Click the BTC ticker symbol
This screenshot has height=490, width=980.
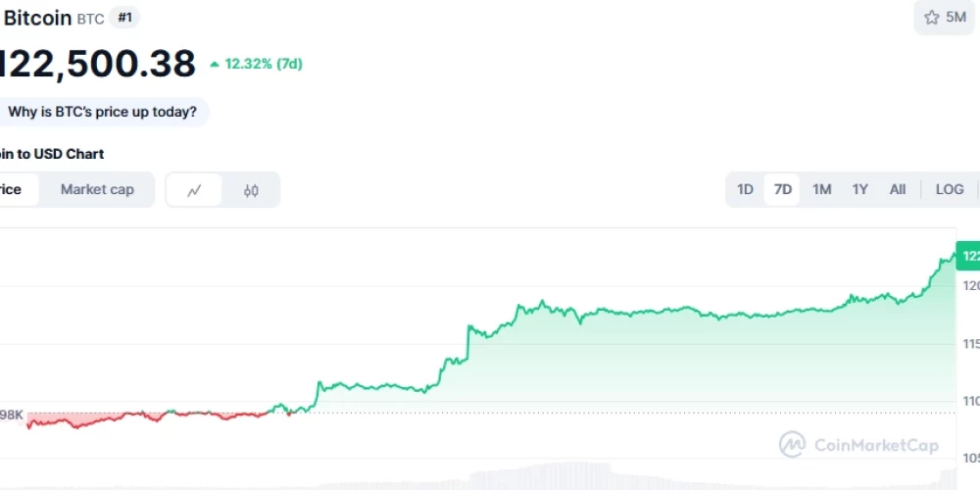click(90, 19)
